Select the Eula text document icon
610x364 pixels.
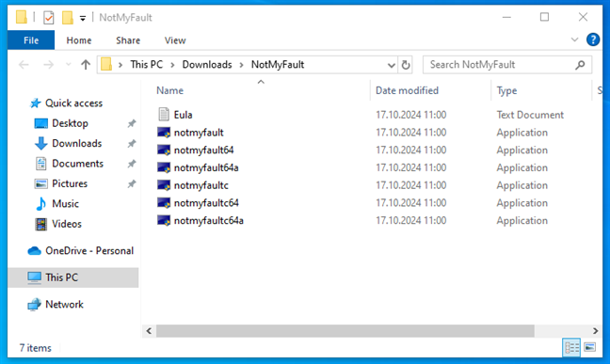pos(164,115)
